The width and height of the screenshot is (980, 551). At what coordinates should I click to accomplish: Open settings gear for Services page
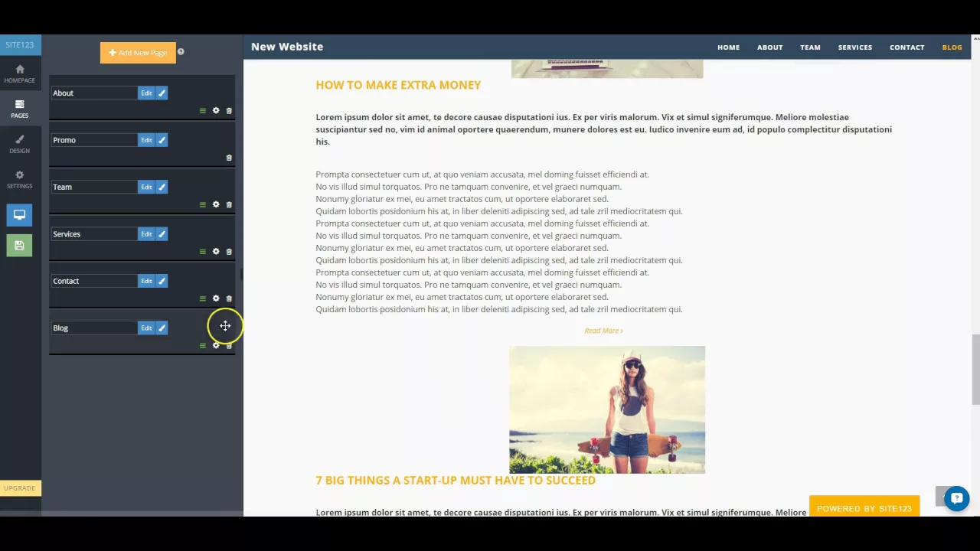point(216,252)
